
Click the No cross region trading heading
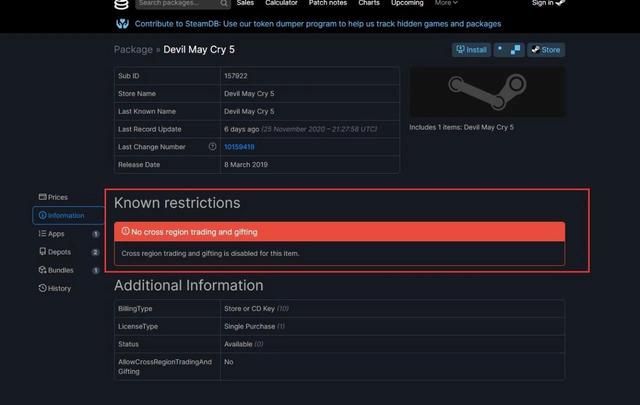[194, 232]
